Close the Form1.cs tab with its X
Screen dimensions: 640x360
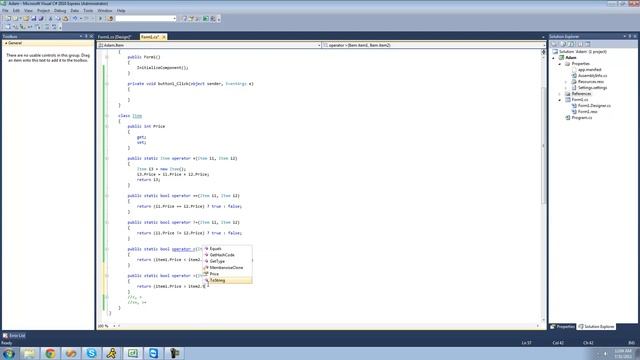[x=164, y=37]
